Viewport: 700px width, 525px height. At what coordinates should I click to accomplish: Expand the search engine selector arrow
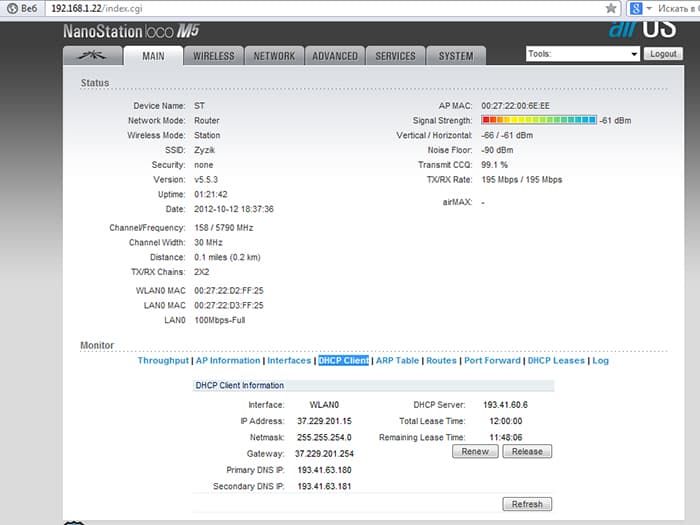(x=649, y=8)
